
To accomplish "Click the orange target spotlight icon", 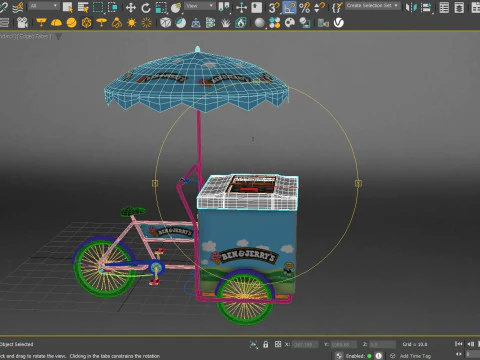I will pos(41,23).
